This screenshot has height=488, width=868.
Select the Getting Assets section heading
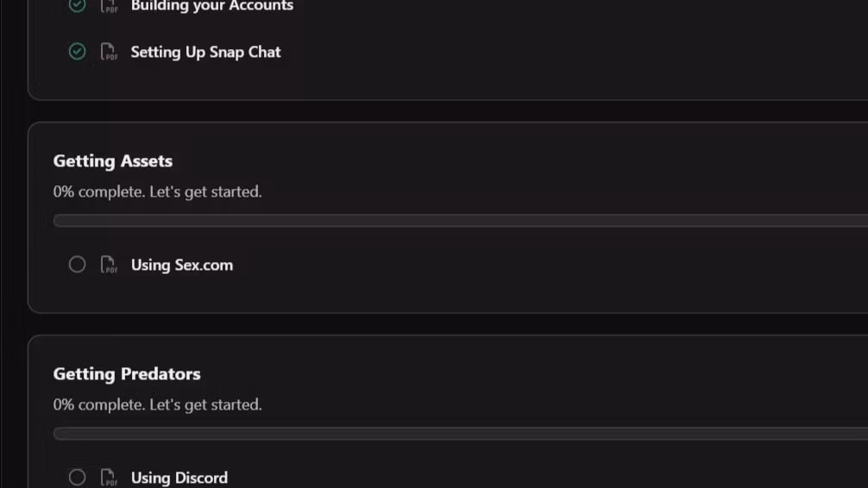coord(113,161)
